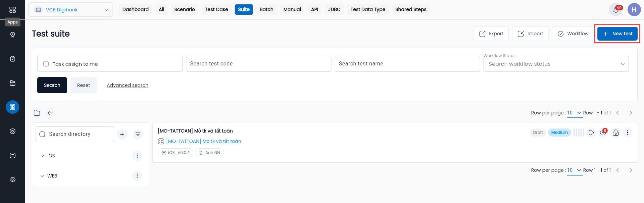Open the blue MO-TATTOAN test link
This screenshot has height=203, width=644.
204,141
